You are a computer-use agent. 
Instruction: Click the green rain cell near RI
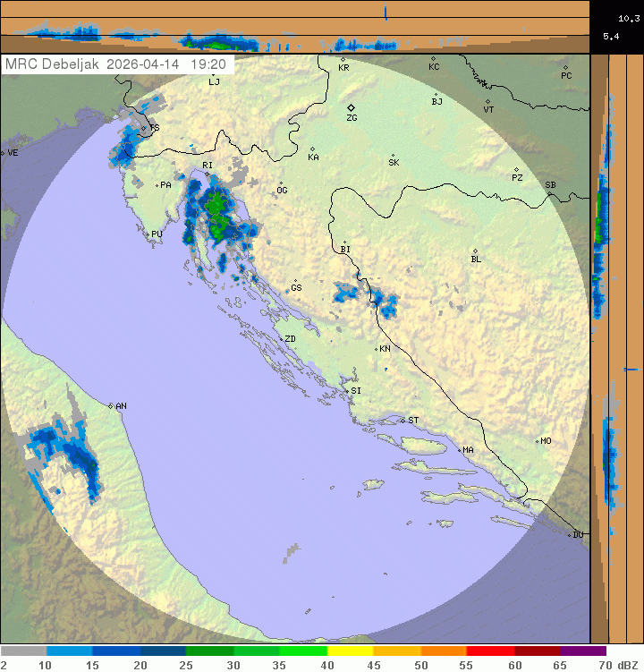click(216, 208)
